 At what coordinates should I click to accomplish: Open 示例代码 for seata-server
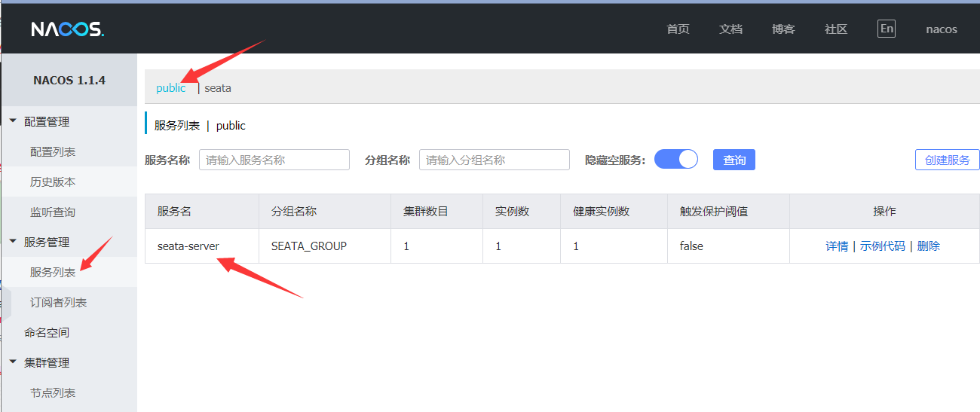click(x=883, y=246)
